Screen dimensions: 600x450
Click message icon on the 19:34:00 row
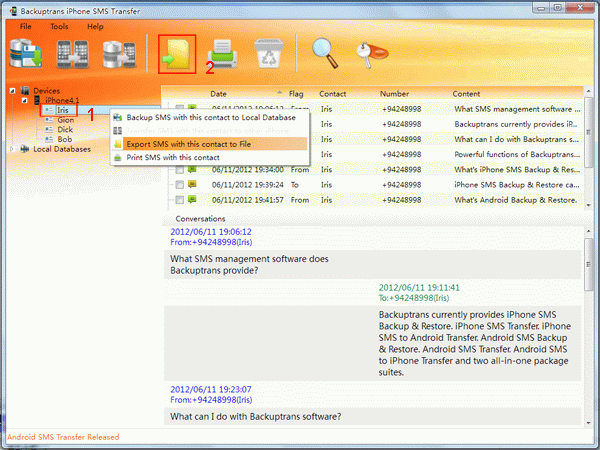pos(192,169)
